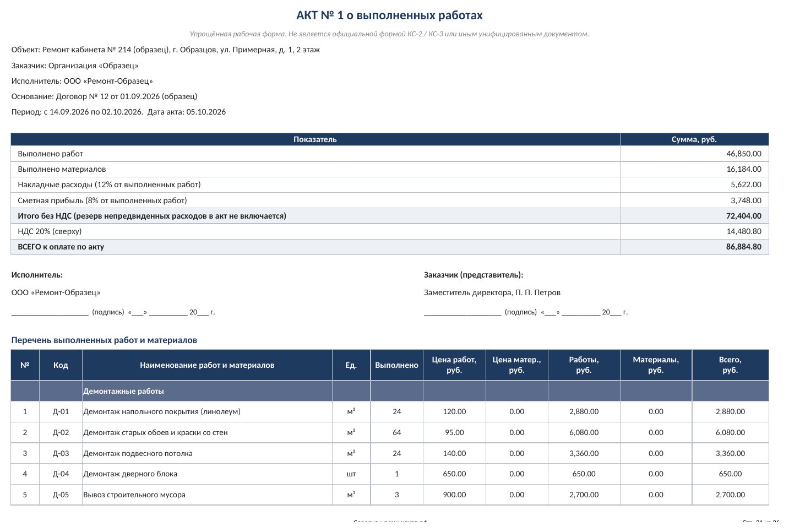Image resolution: width=789 pixels, height=532 pixels.
Task: Click the 'Период: с 14.09.2026' line
Action: [118, 112]
